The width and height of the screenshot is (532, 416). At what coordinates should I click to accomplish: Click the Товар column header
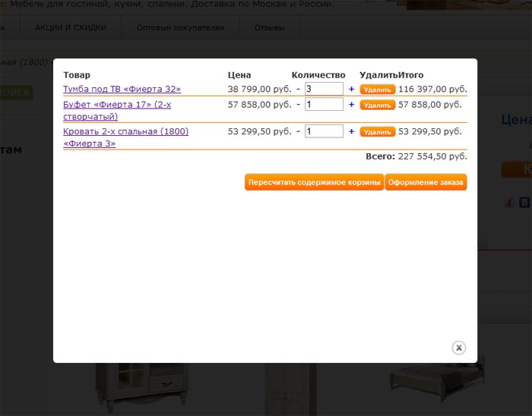(x=77, y=75)
